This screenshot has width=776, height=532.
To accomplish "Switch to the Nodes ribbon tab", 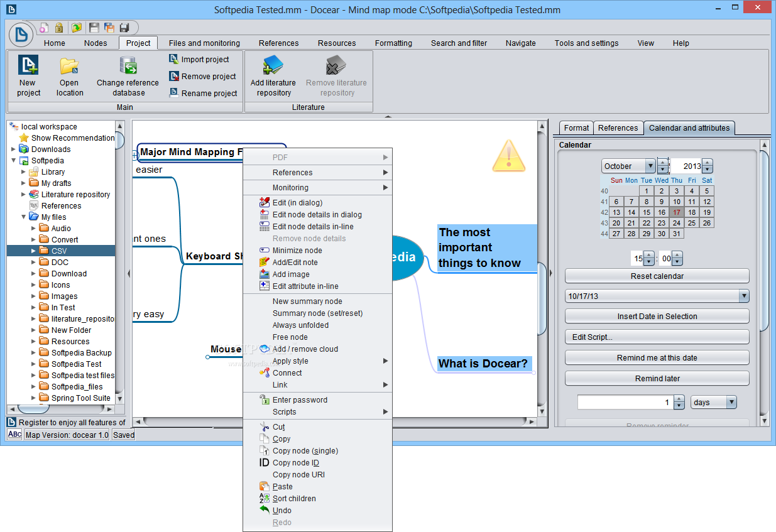I will [x=96, y=43].
